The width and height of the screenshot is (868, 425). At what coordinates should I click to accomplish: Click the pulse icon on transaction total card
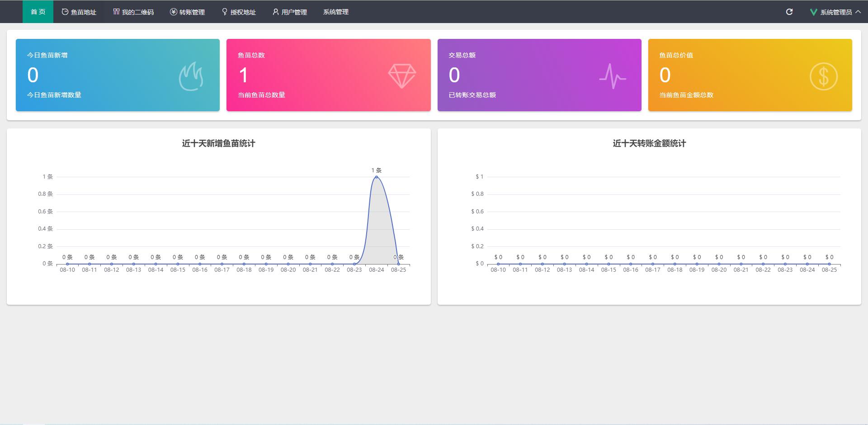click(x=613, y=76)
